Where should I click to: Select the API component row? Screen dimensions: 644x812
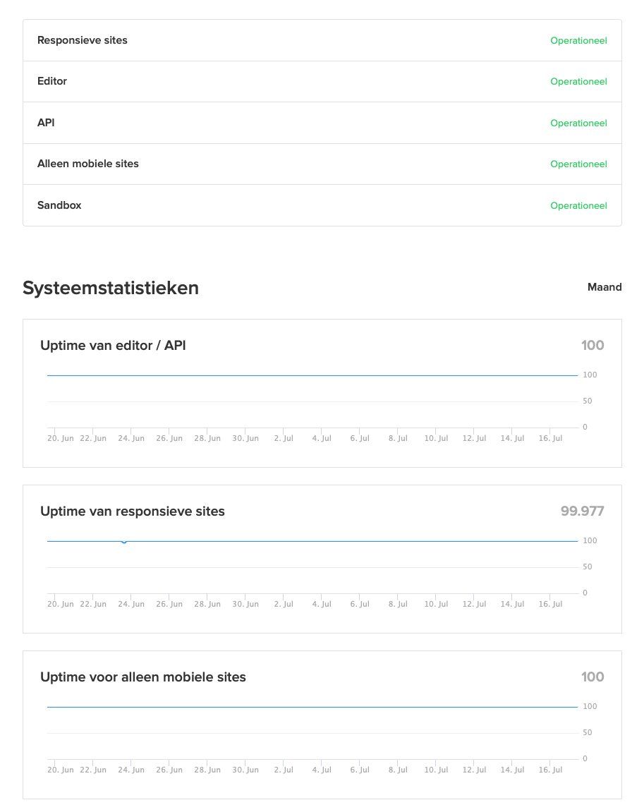pos(322,123)
